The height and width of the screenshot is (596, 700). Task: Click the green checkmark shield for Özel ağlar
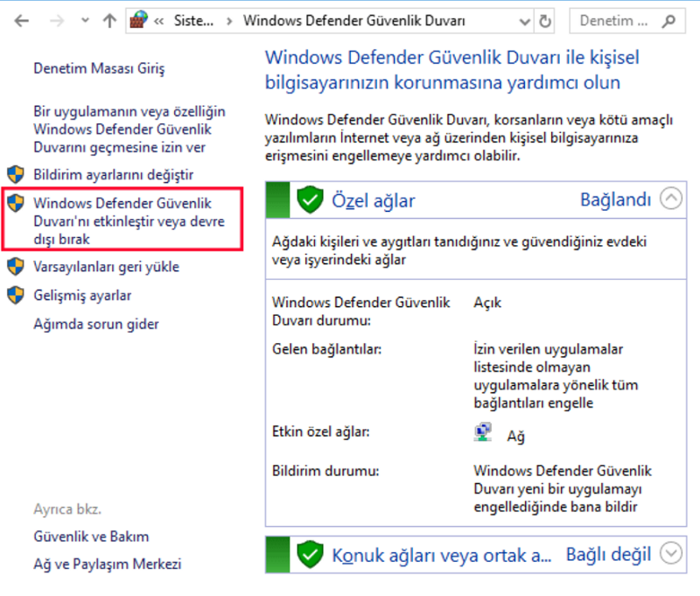311,199
